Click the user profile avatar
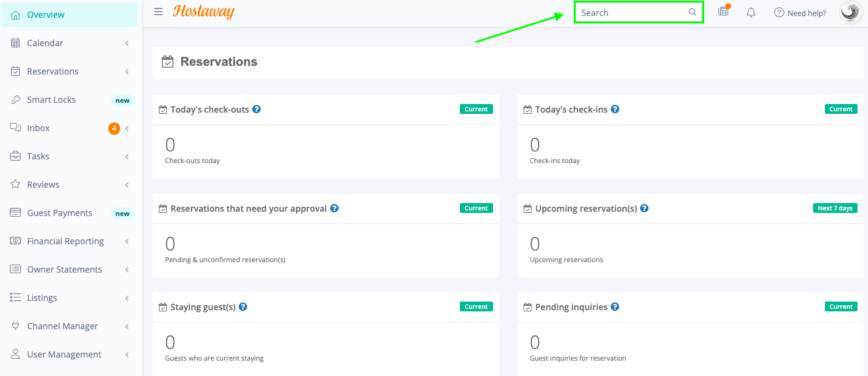Viewport: 868px width, 376px height. coord(851,12)
